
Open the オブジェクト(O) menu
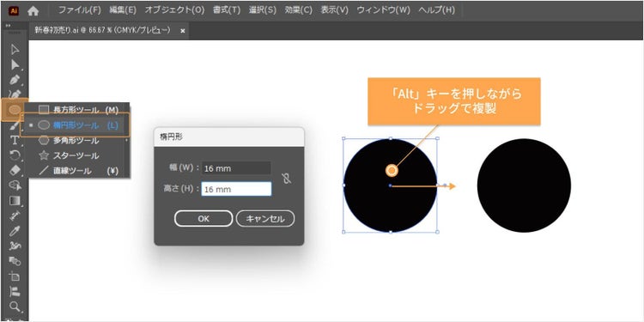[174, 10]
